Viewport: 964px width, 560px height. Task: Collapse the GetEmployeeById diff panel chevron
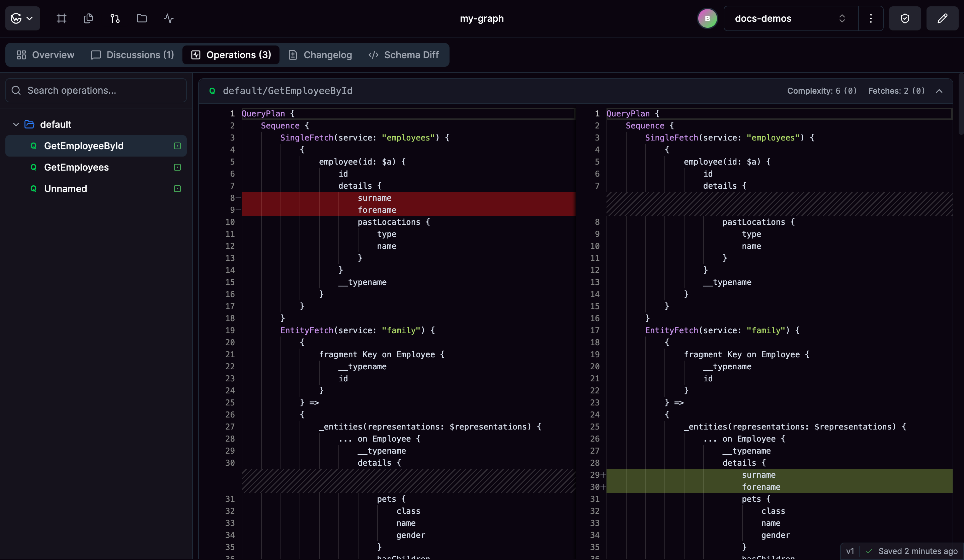[x=939, y=91]
